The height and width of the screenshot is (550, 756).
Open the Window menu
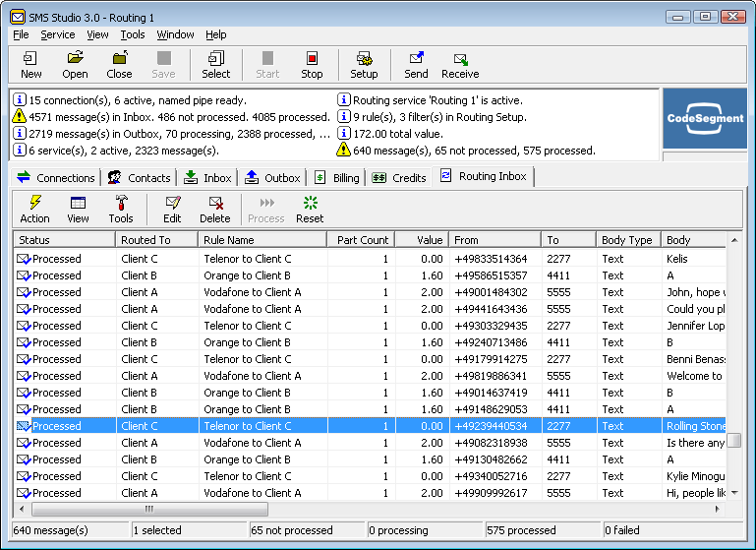pos(176,34)
